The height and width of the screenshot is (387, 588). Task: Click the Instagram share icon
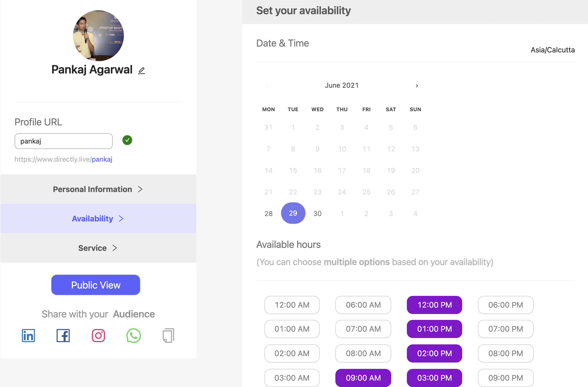click(98, 335)
